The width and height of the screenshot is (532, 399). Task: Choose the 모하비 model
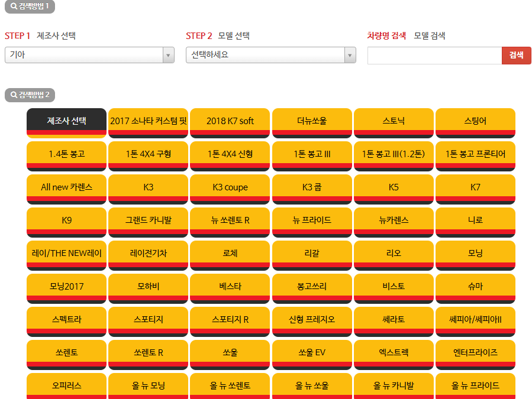coord(149,289)
